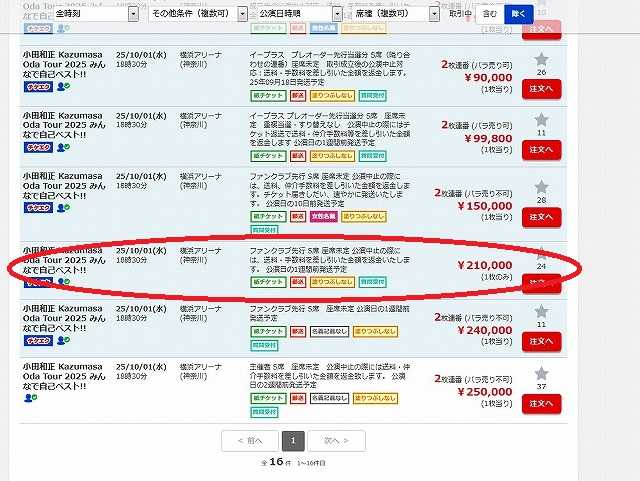Add the ¥240,000 listing to favorites
Viewport: 640px width, 481px height.
pyautogui.click(x=541, y=312)
